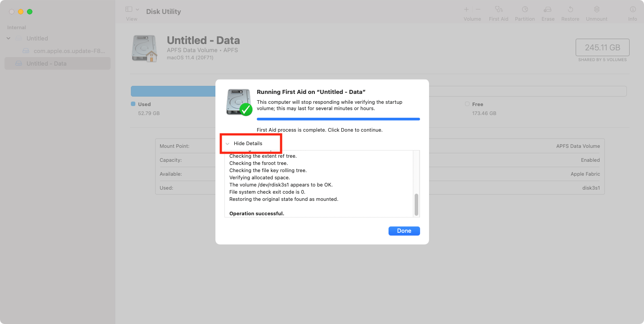
Task: Click the '245.11 GB' capacity box
Action: [x=602, y=47]
